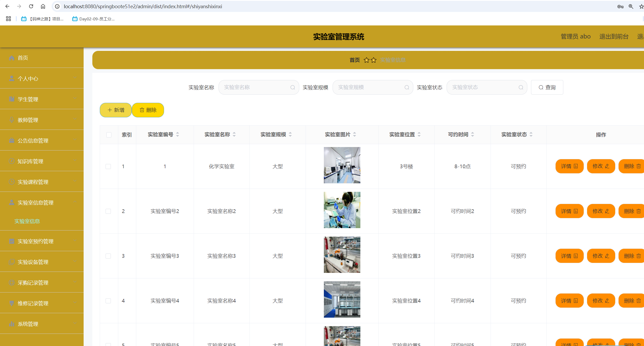The width and height of the screenshot is (644, 346).
Task: Toggle the select-all header checkbox
Action: (109, 135)
